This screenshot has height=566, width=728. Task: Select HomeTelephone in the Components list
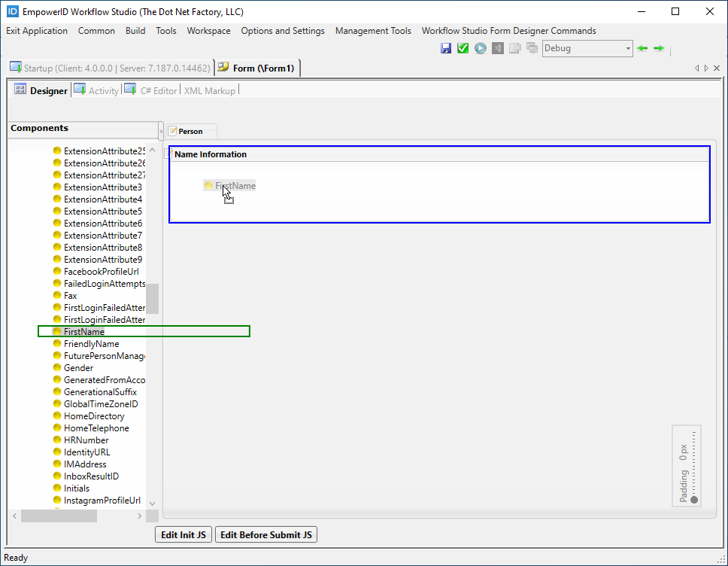tap(96, 428)
